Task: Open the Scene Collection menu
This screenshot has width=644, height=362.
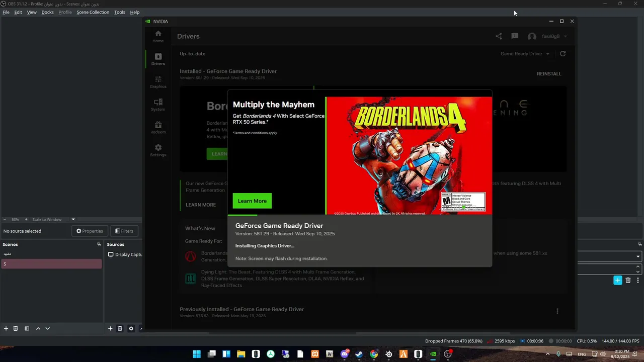Action: point(93,12)
